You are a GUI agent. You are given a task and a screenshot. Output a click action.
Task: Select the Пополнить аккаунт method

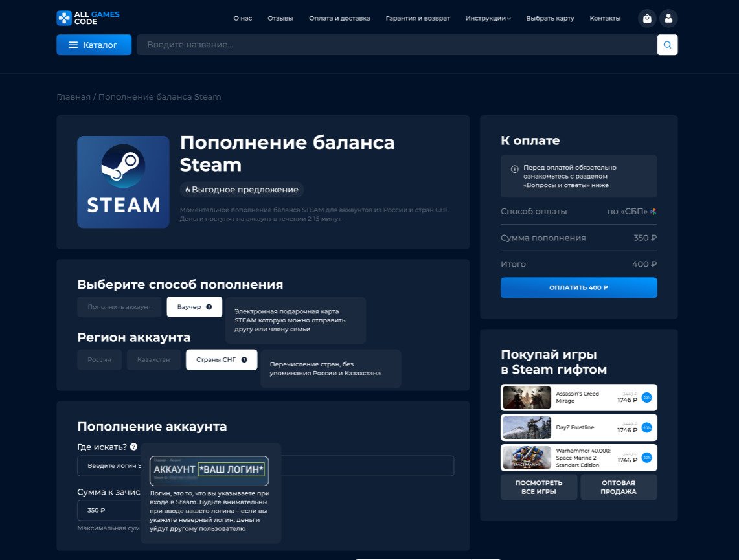tap(119, 307)
